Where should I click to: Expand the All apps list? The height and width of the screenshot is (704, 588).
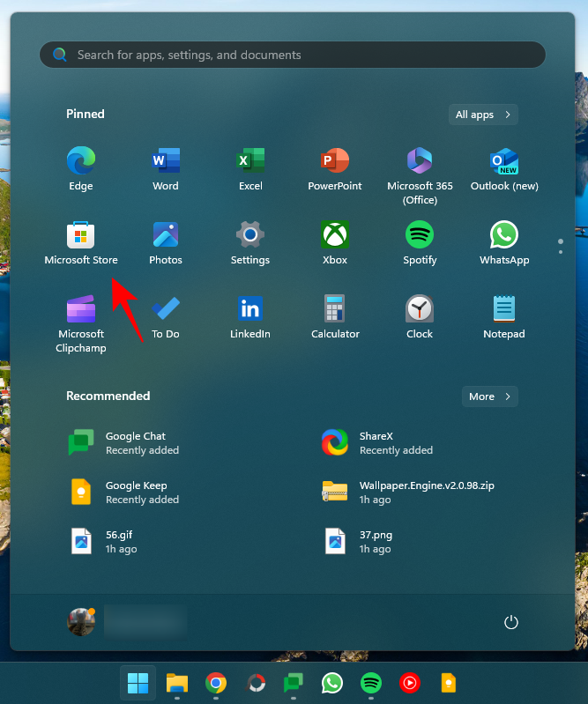[x=483, y=115]
